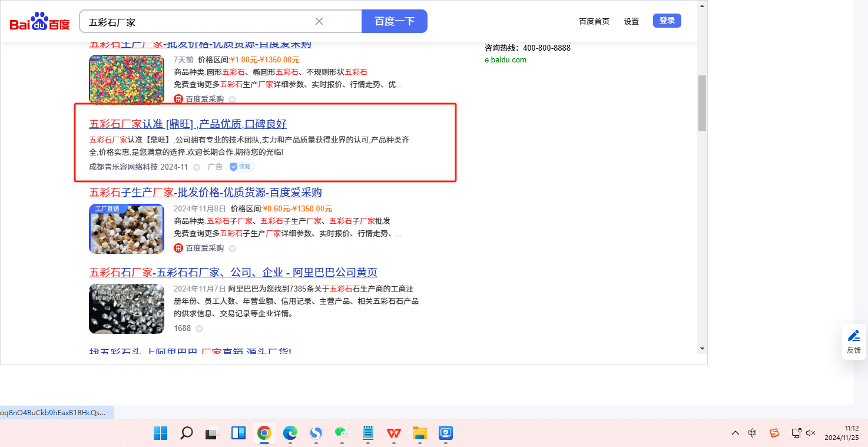
Task: Click the 保障 guarantee badge
Action: coord(242,167)
